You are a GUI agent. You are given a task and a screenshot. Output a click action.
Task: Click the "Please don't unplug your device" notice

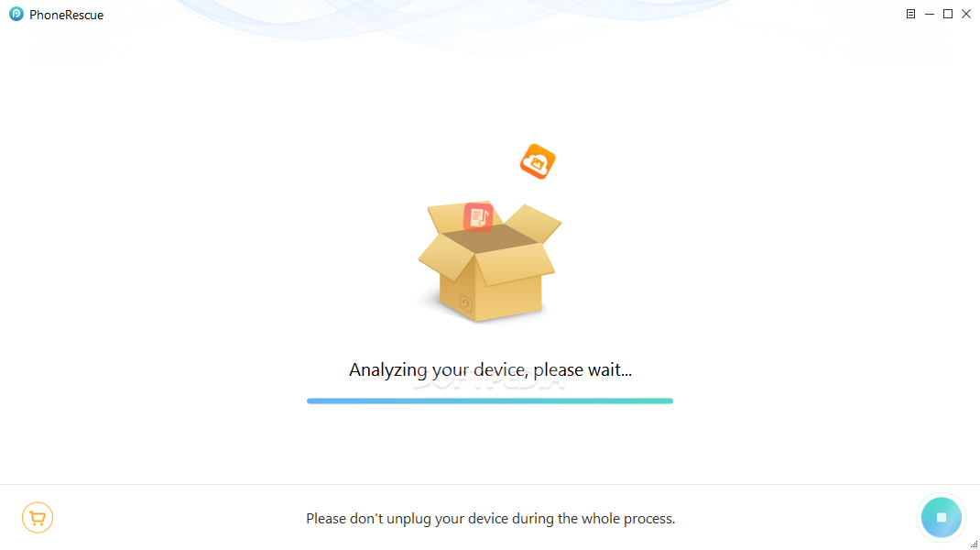490,519
